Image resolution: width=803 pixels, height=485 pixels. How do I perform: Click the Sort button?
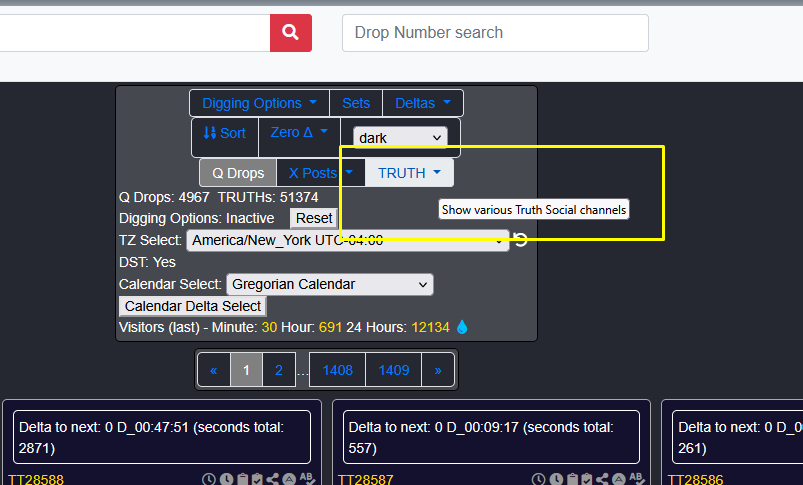click(x=225, y=133)
